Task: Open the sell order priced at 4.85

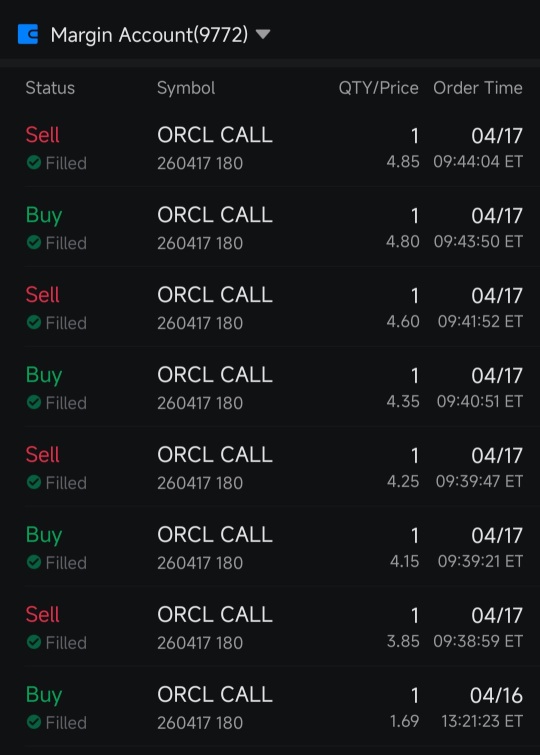Action: pos(274,147)
